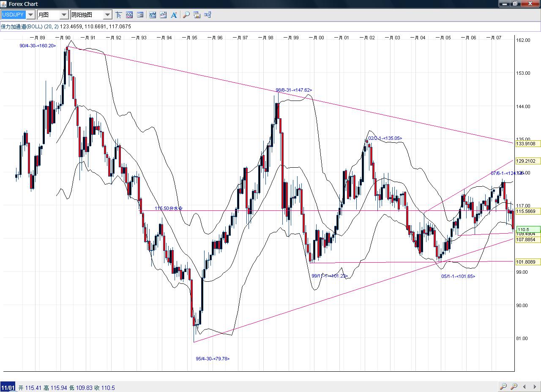Click the chart window icon after the magnifier
Viewport: 541px width, 392px height.
[x=197, y=15]
